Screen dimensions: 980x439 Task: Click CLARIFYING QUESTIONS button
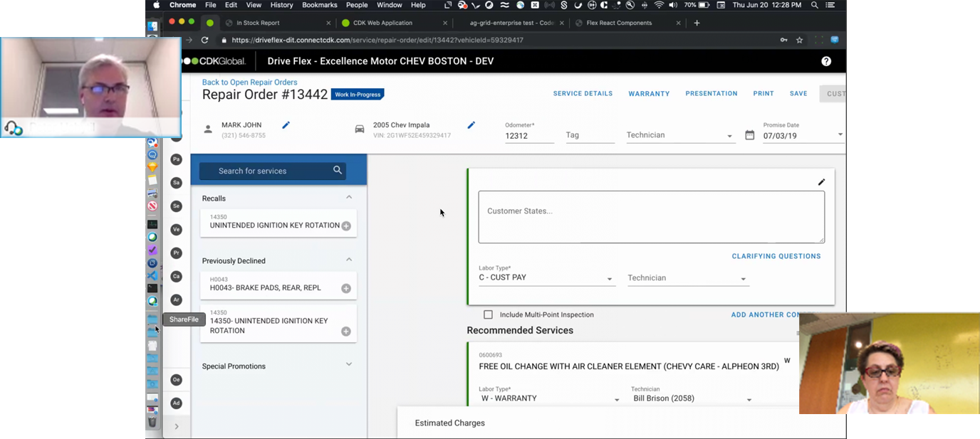pyautogui.click(x=776, y=256)
